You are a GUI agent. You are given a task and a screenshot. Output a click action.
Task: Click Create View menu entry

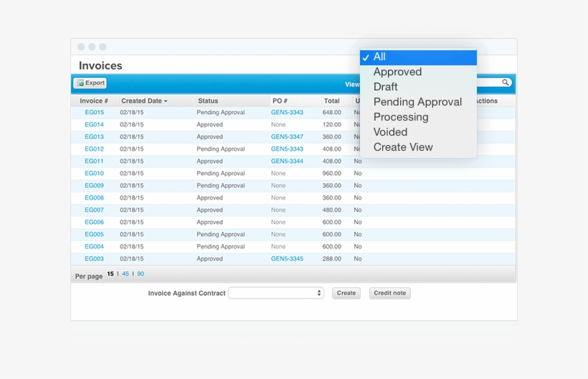click(403, 147)
